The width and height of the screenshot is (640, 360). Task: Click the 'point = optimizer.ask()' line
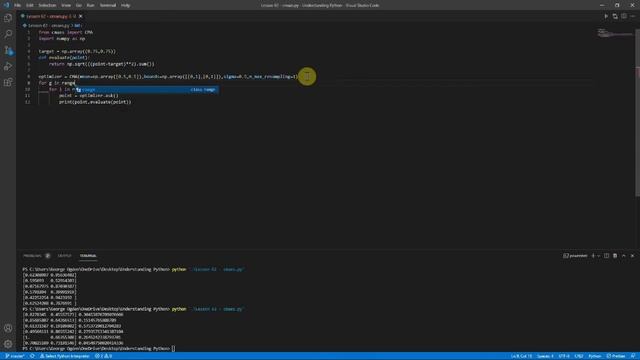click(88, 96)
